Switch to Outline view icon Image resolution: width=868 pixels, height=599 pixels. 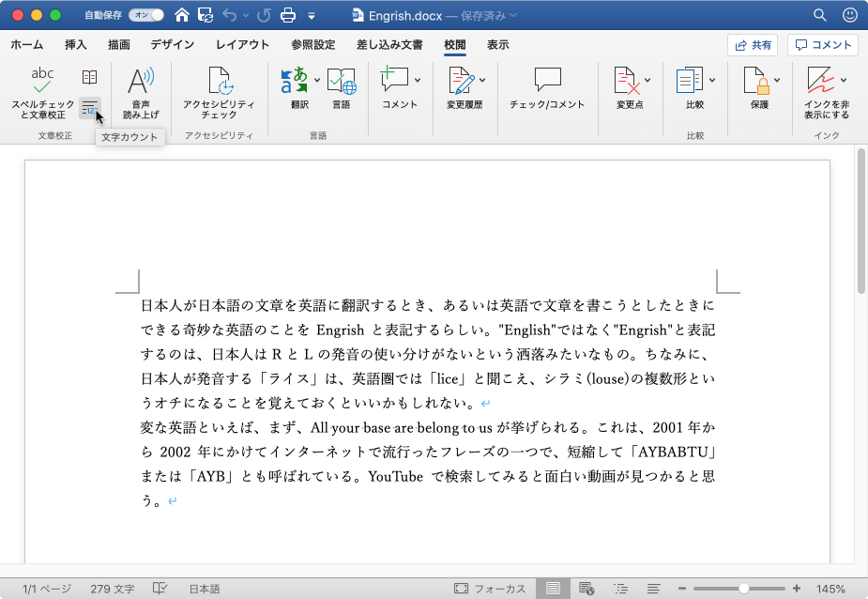620,589
